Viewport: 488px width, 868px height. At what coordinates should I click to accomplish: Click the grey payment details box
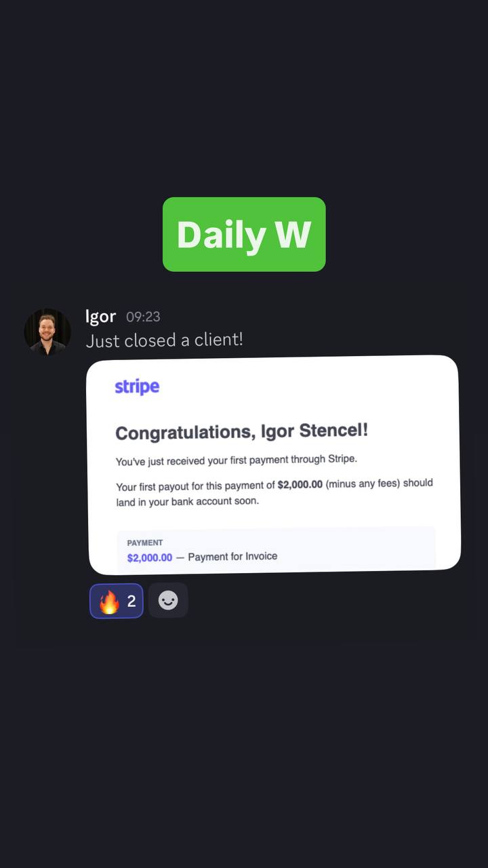[276, 549]
